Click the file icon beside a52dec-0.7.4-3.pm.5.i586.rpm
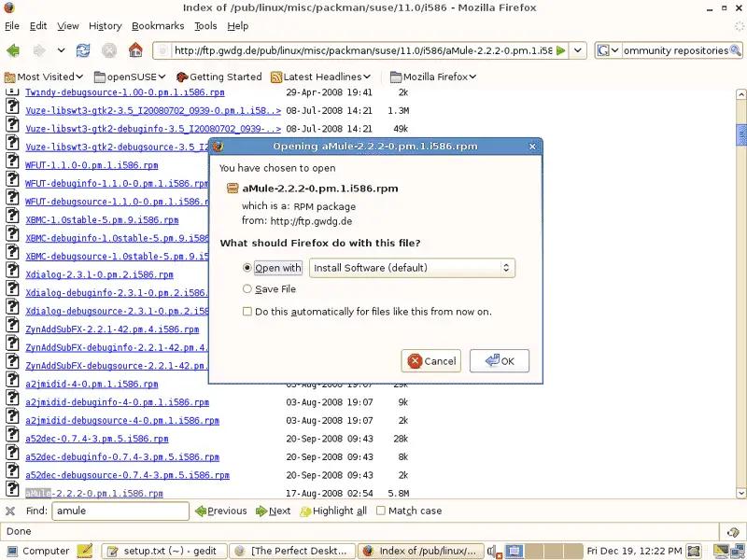 pyautogui.click(x=12, y=434)
